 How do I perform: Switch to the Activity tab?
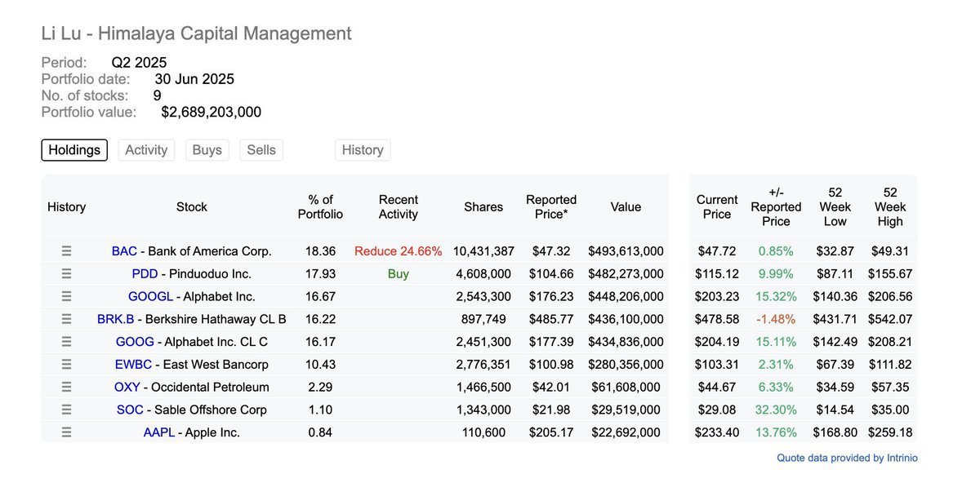point(146,150)
